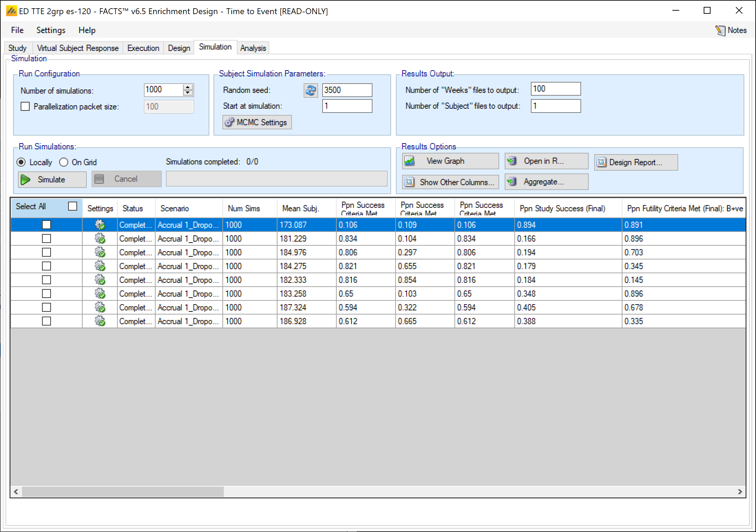Switch to the Analysis tab

tap(253, 48)
